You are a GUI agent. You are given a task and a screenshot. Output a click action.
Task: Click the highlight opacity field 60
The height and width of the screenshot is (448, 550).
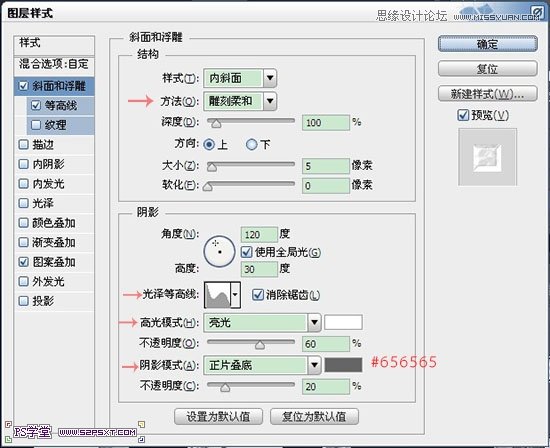pyautogui.click(x=326, y=344)
